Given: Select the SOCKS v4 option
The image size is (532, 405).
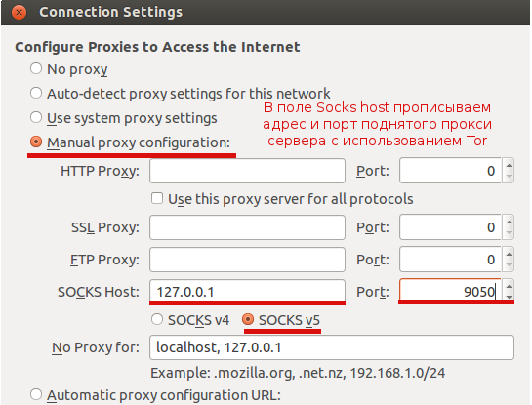Looking at the screenshot, I should click(x=157, y=319).
